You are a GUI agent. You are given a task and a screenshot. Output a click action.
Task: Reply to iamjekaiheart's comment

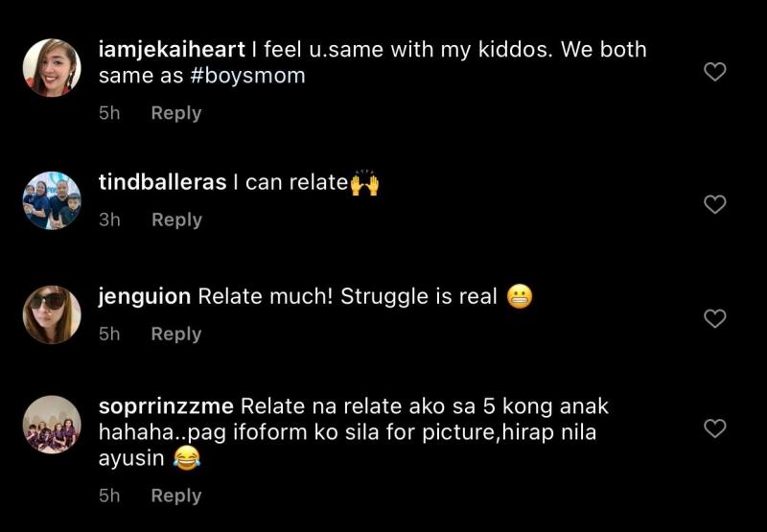[x=176, y=113]
